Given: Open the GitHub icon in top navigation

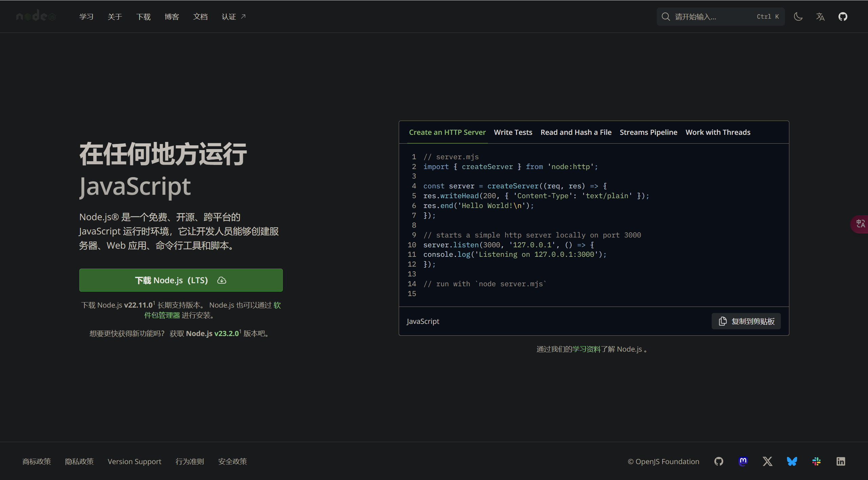Looking at the screenshot, I should tap(843, 17).
